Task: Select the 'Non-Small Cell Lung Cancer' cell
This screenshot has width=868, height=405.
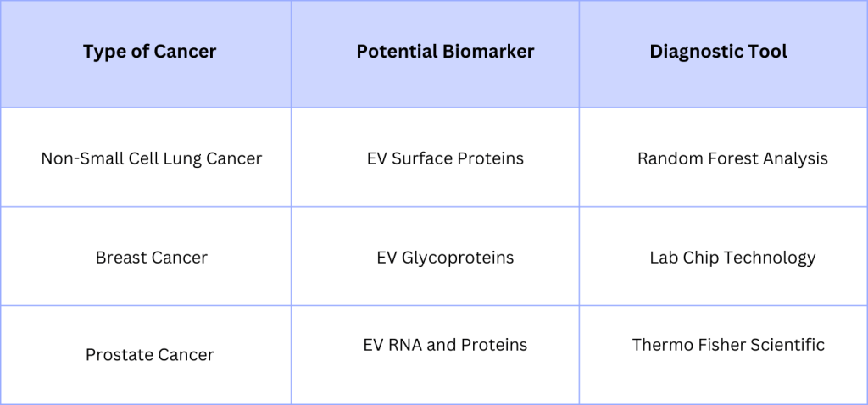Action: [152, 158]
